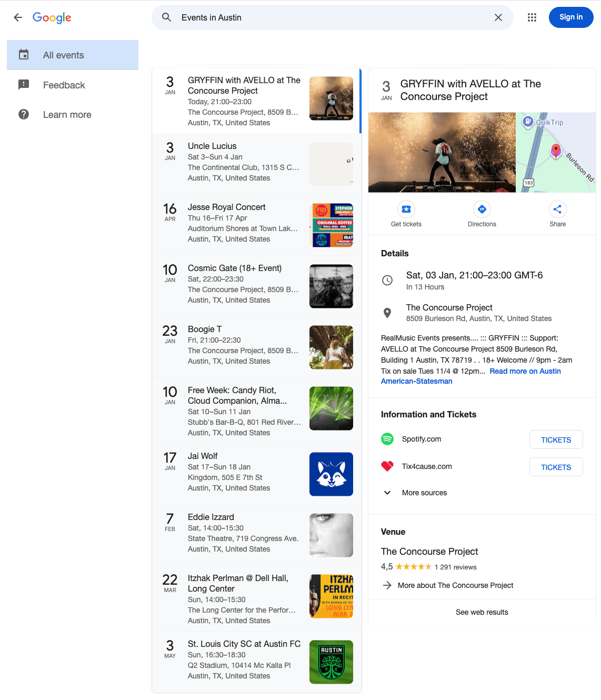Click the Spotify logo icon
Viewport: 601px width, 700px height.
387,439
